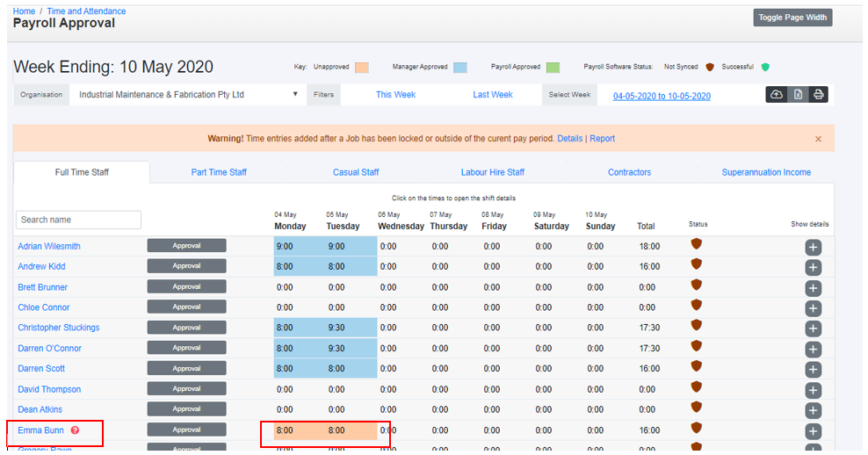Go to Time and Attendance breadcrumb
868x455 pixels.
point(86,11)
